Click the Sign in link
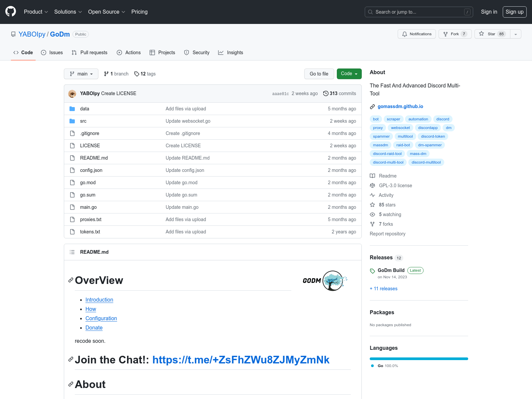 (489, 12)
